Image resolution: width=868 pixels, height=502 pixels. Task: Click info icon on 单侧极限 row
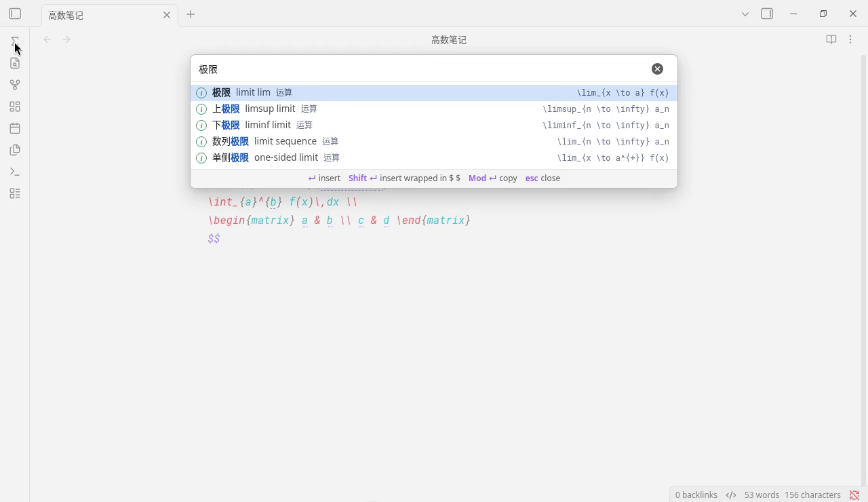point(201,158)
